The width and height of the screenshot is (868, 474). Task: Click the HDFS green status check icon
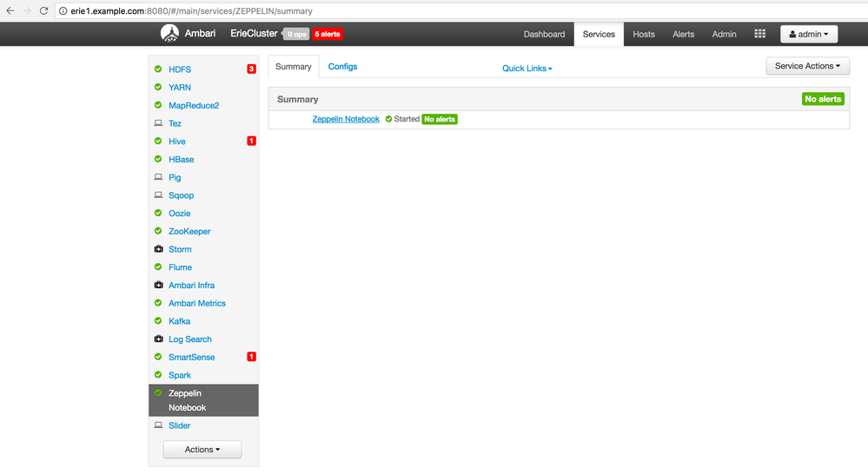pyautogui.click(x=158, y=69)
